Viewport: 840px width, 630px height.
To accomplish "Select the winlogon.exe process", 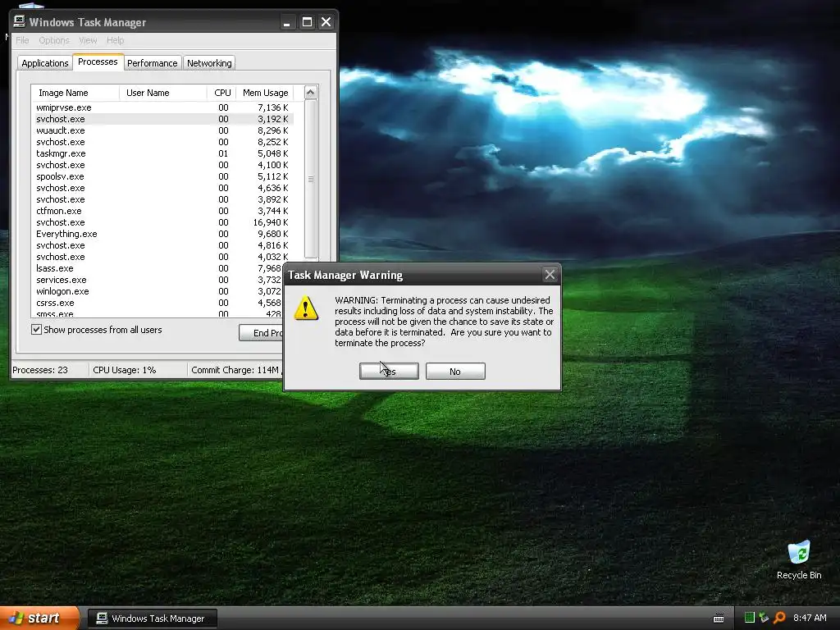I will (x=157, y=291).
